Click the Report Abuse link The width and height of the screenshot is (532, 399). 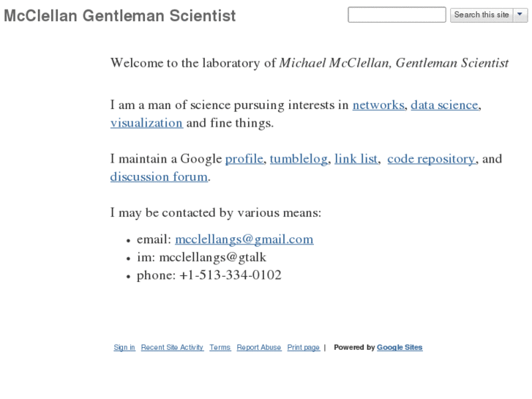(x=259, y=348)
